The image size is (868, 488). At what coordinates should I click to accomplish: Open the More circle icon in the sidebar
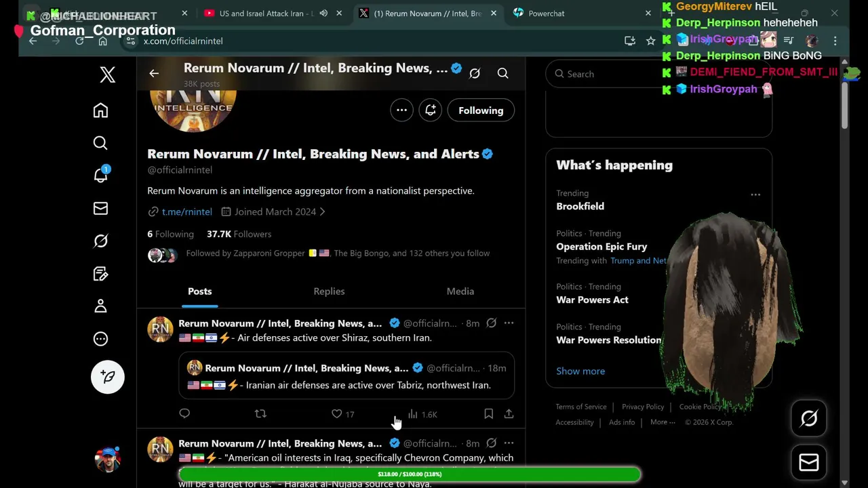pos(100,339)
